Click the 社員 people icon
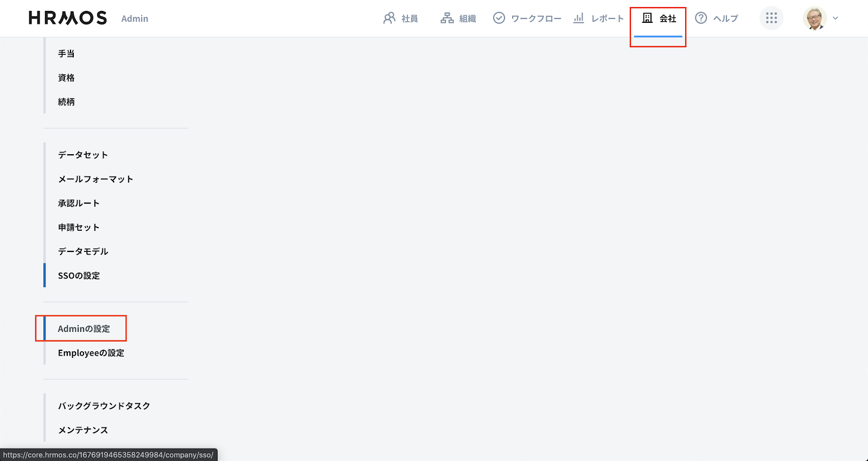The image size is (868, 461). pos(389,18)
